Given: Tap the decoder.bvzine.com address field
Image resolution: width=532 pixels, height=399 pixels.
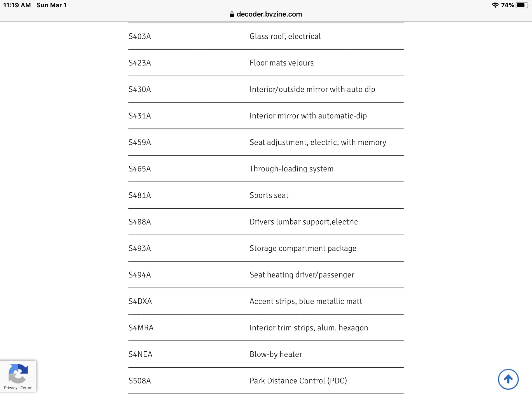Looking at the screenshot, I should [266, 14].
